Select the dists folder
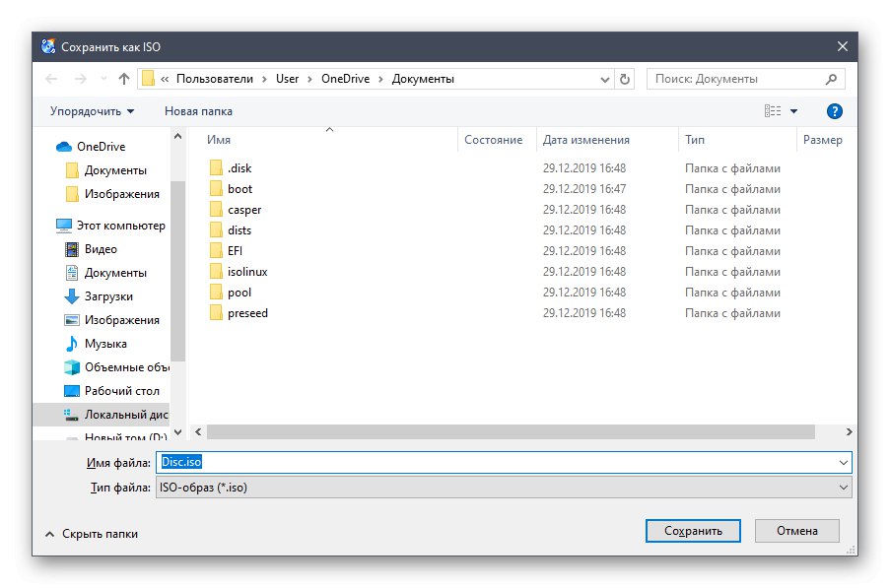This screenshot has width=890, height=588. 239,230
